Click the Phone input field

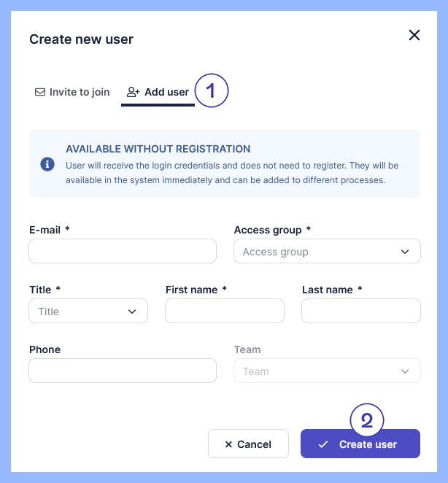pyautogui.click(x=123, y=371)
